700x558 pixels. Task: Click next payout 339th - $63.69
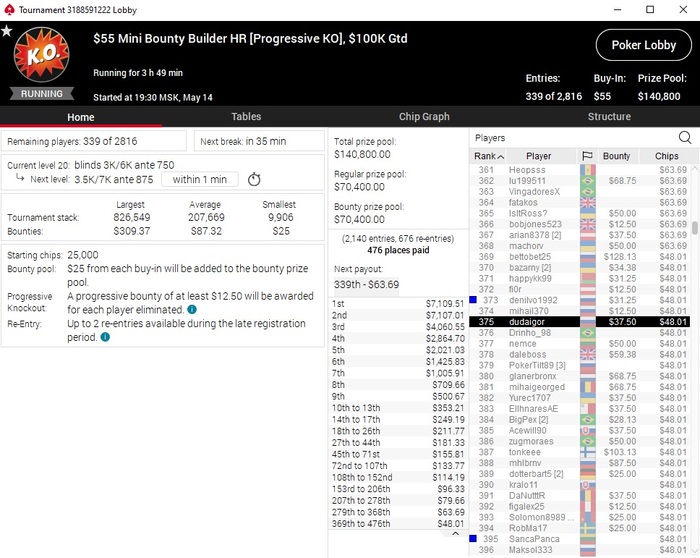click(x=367, y=284)
